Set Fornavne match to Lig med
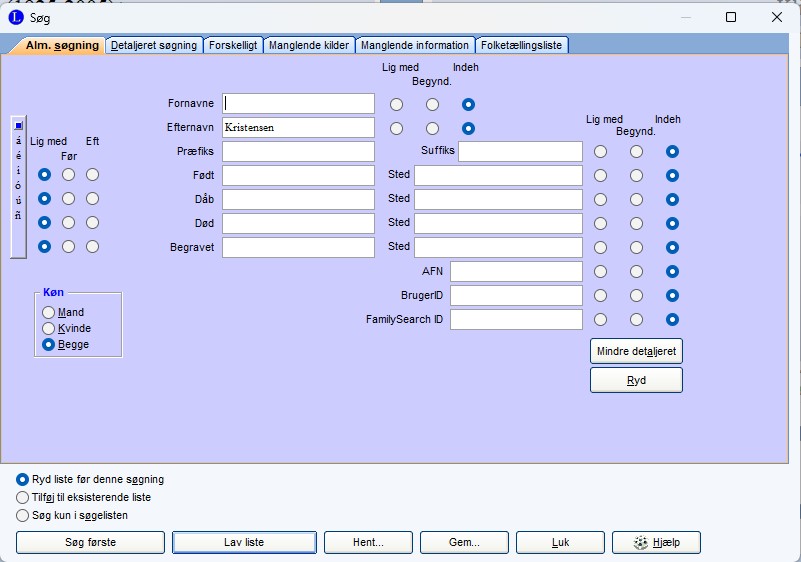 tap(397, 104)
